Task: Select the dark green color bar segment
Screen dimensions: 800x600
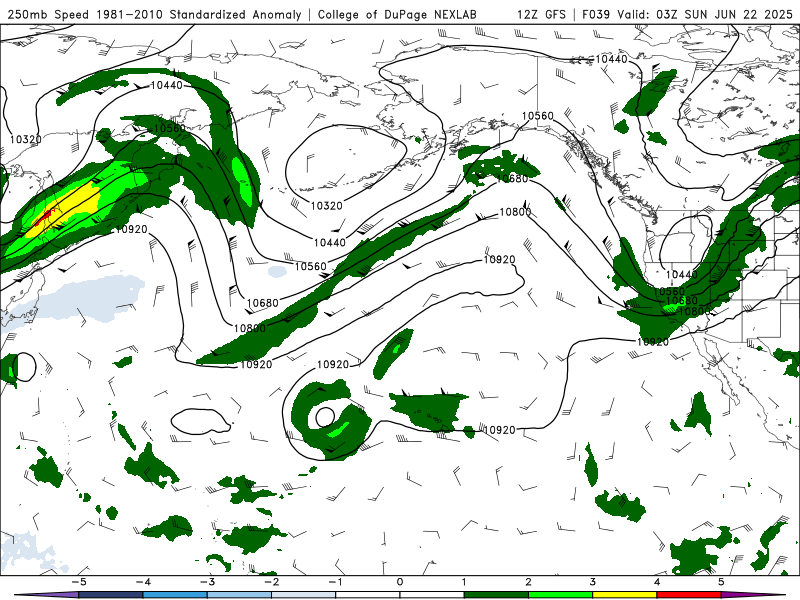Action: [x=496, y=595]
